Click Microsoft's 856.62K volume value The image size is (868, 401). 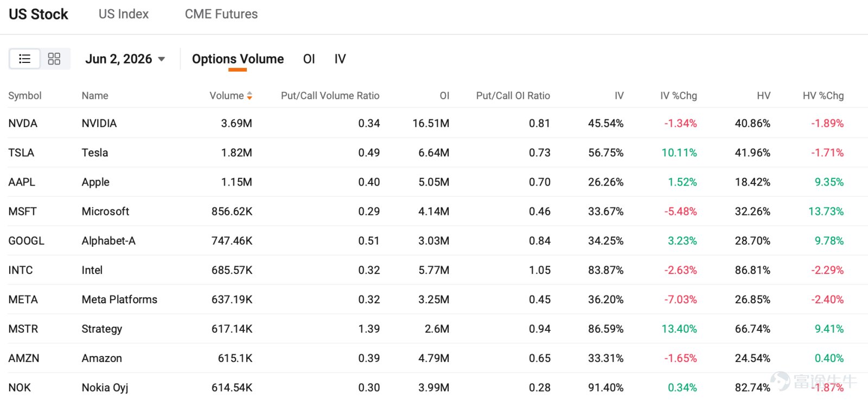[x=232, y=211]
